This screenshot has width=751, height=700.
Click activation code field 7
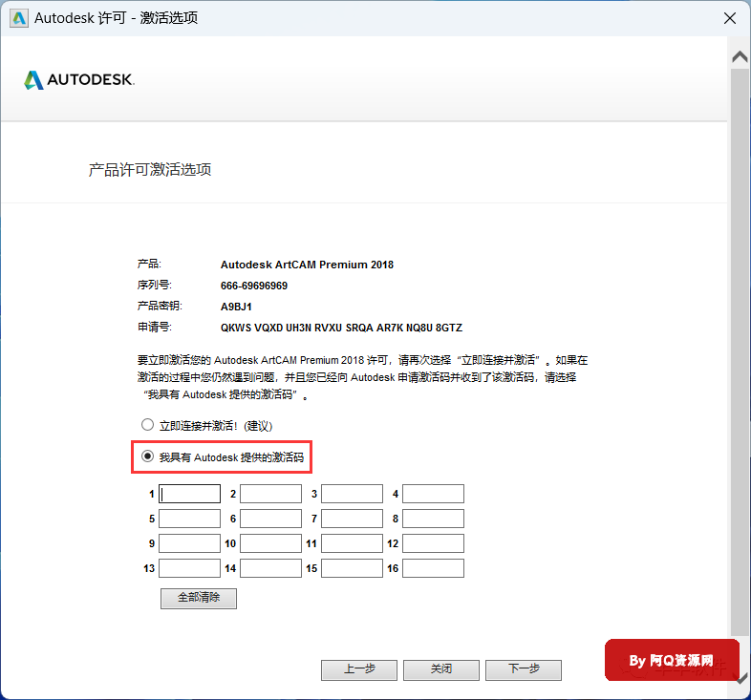[x=352, y=519]
